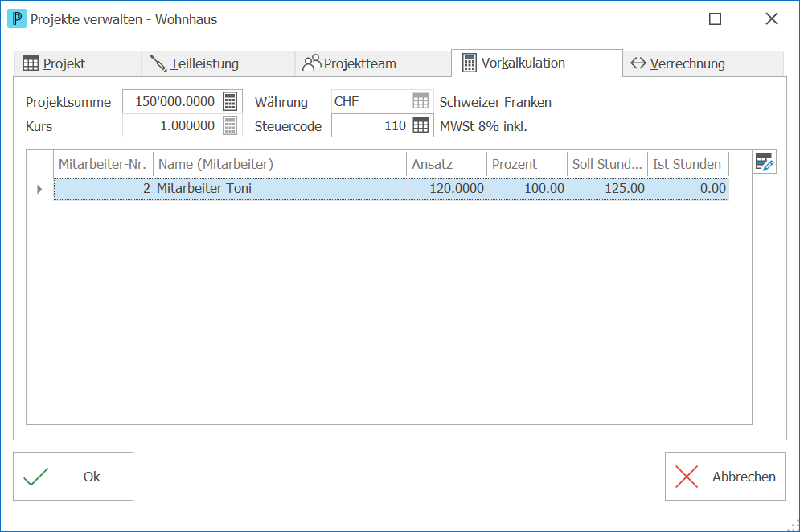Click the Prozent value 100.00
The image size is (800, 532).
(527, 189)
